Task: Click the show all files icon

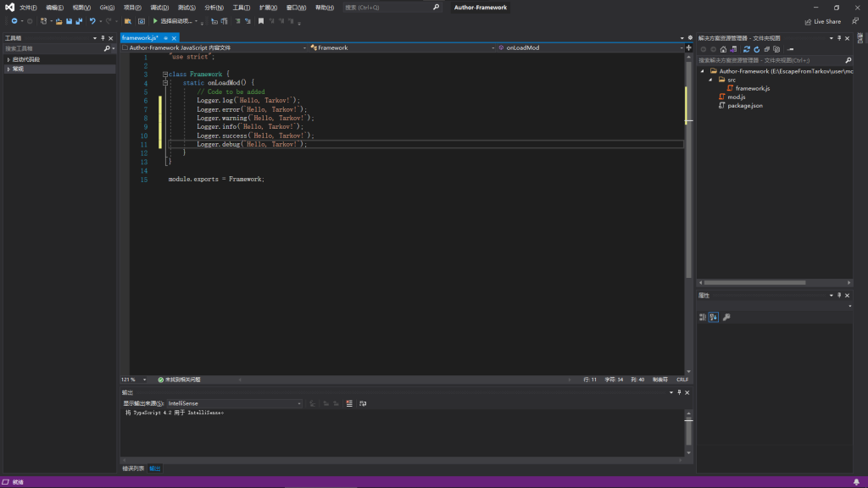Action: (x=776, y=49)
